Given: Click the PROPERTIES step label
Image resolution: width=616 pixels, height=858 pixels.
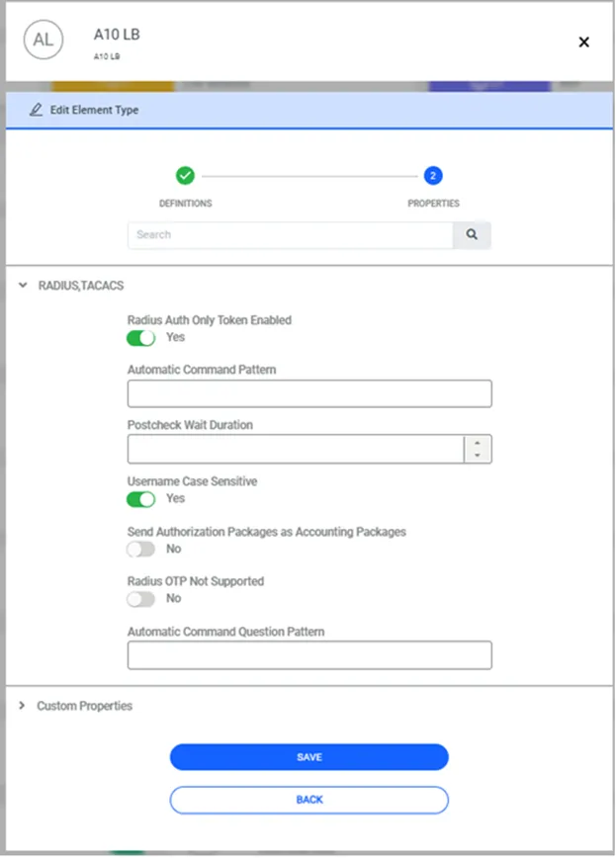Looking at the screenshot, I should pos(433,204).
